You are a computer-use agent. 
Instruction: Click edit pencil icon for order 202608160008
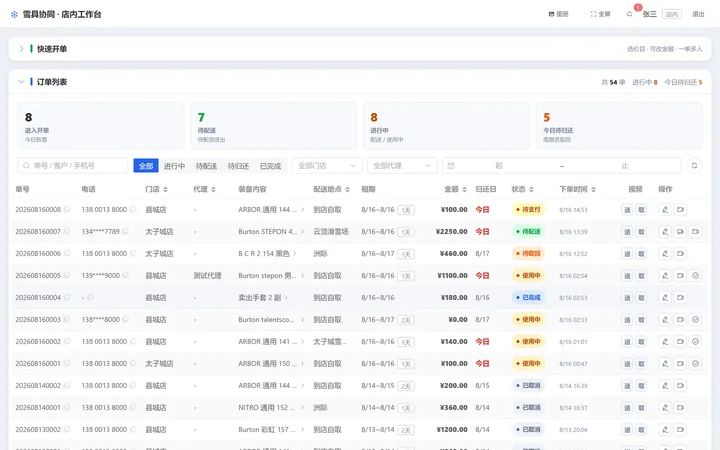665,209
